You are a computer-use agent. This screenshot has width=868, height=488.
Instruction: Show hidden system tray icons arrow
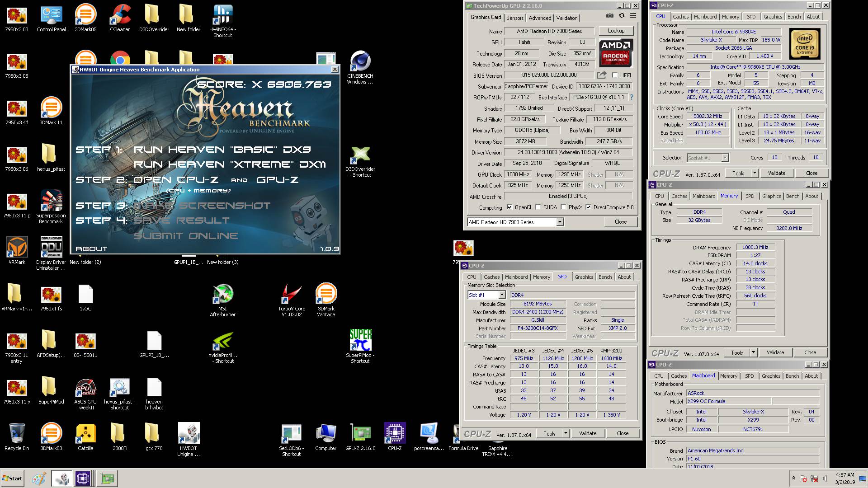tap(793, 478)
